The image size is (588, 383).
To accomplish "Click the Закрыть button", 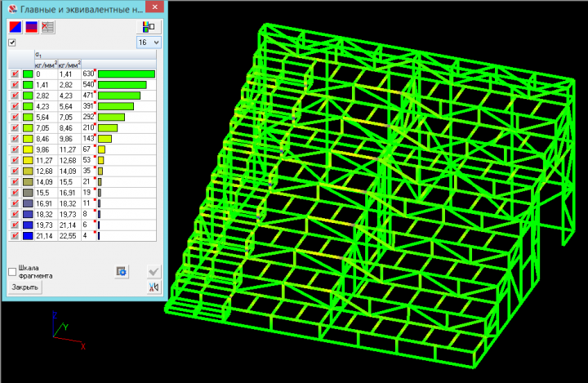I will 24,287.
